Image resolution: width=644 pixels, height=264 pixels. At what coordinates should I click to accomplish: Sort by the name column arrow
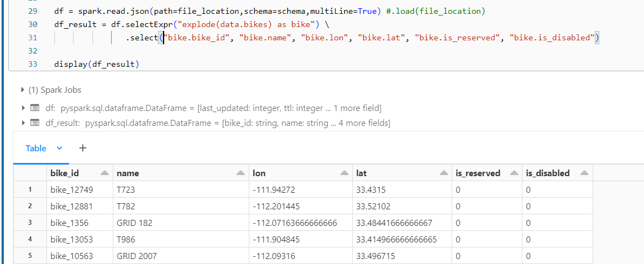240,173
